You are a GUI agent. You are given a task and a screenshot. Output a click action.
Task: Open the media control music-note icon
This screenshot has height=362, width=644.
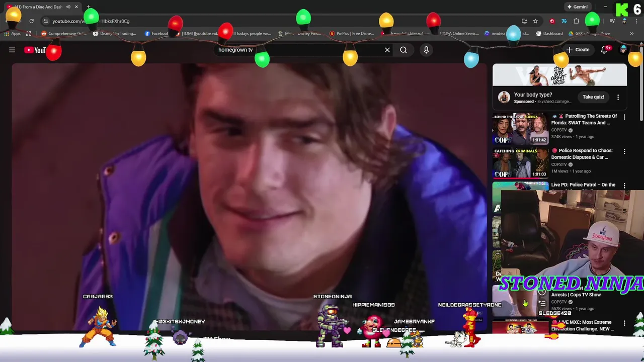[612, 21]
